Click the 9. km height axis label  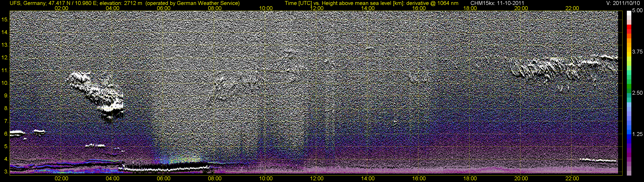pos(6,96)
